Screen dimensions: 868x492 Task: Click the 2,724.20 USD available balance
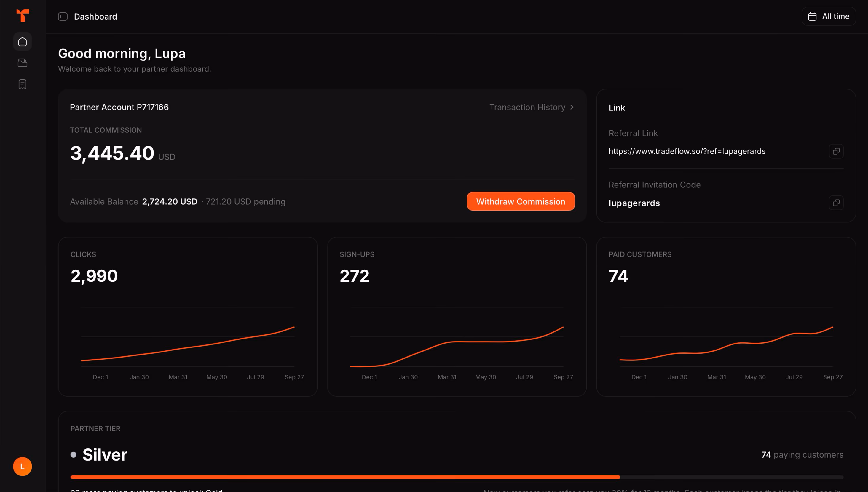tap(169, 202)
